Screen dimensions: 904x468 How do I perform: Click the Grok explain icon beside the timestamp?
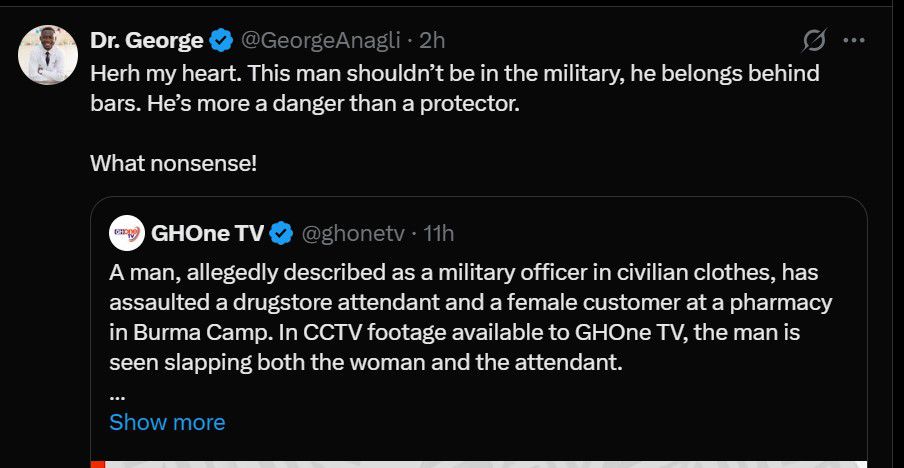814,41
